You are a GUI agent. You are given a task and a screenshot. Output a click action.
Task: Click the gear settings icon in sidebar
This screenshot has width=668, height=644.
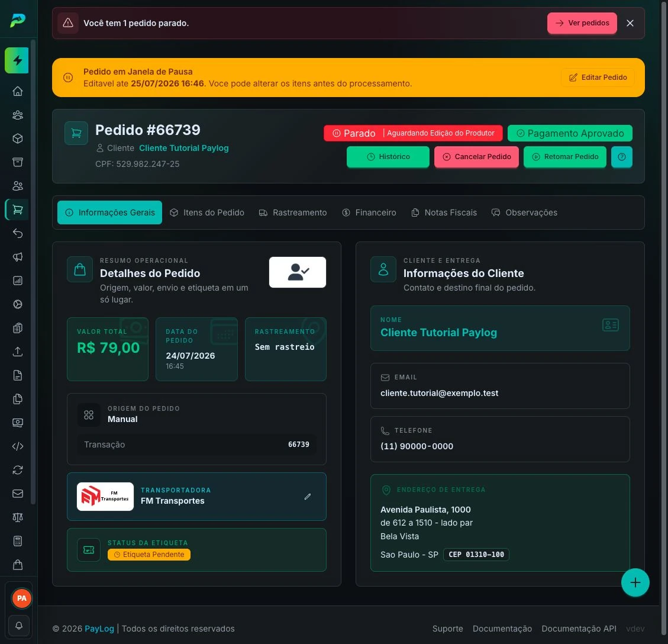[18, 304]
